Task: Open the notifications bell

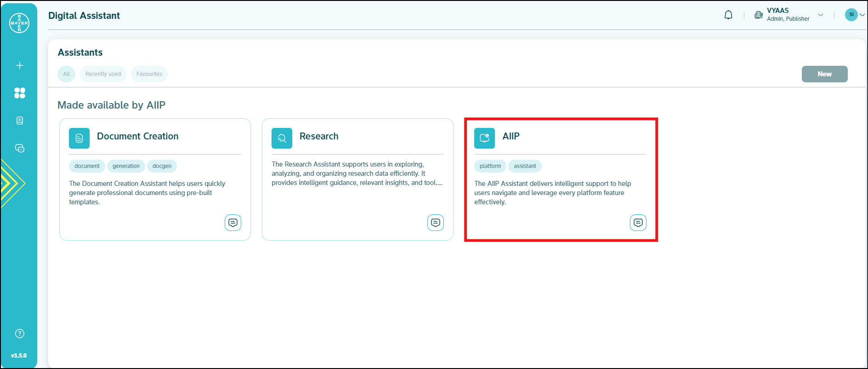Action: coord(728,15)
